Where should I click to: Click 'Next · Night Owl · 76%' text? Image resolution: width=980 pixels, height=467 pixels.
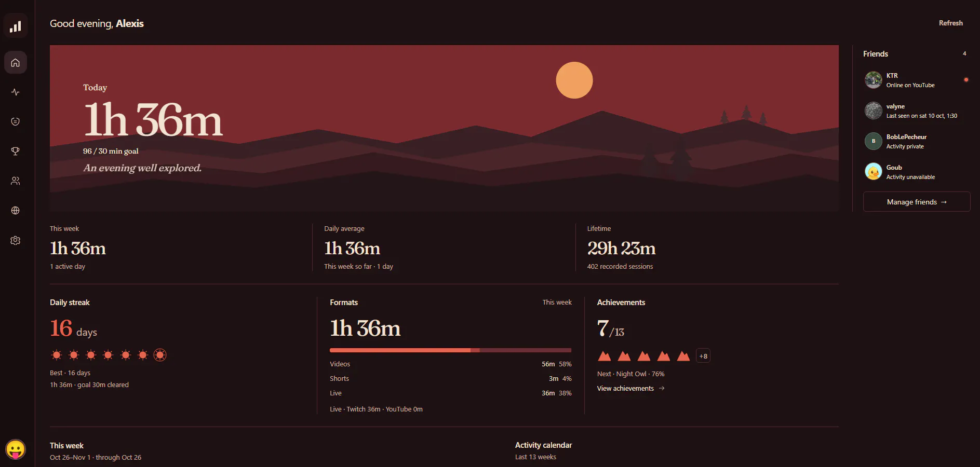pos(630,374)
